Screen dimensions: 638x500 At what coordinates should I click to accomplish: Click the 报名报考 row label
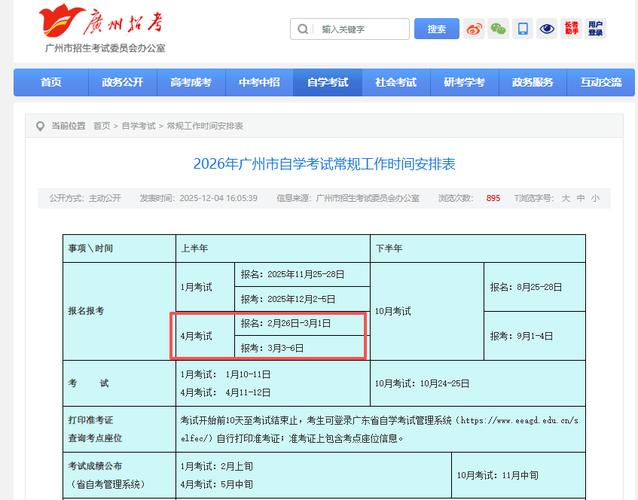pyautogui.click(x=119, y=311)
